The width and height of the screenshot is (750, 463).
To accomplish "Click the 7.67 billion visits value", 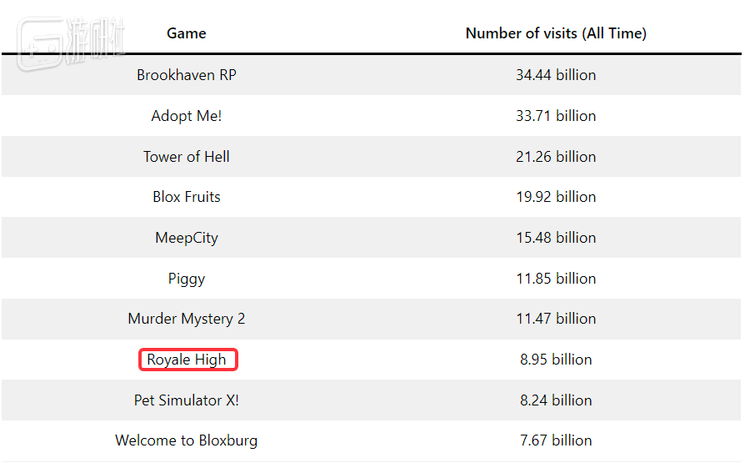I will click(556, 441).
